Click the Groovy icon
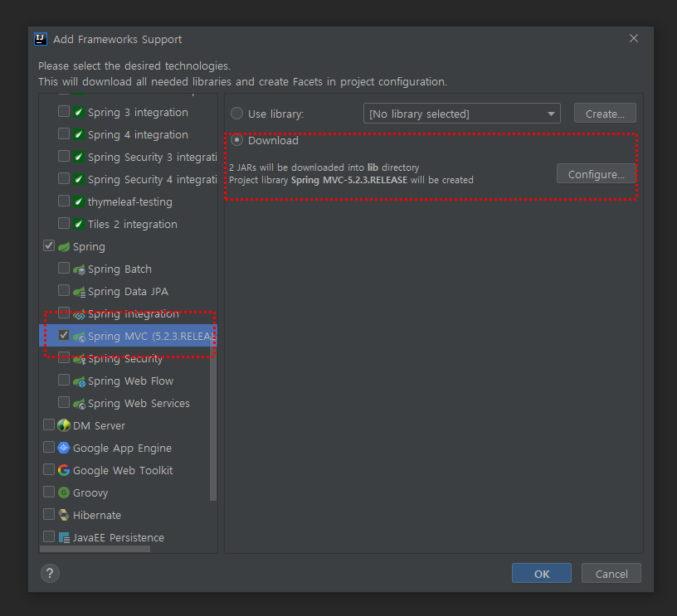Viewport: 677px width, 616px height. [64, 492]
